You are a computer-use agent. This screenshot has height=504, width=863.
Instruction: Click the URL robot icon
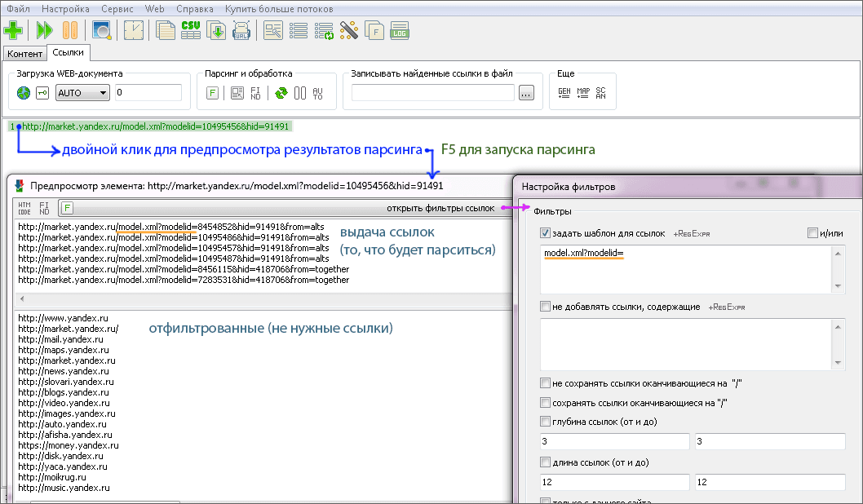coord(241,30)
